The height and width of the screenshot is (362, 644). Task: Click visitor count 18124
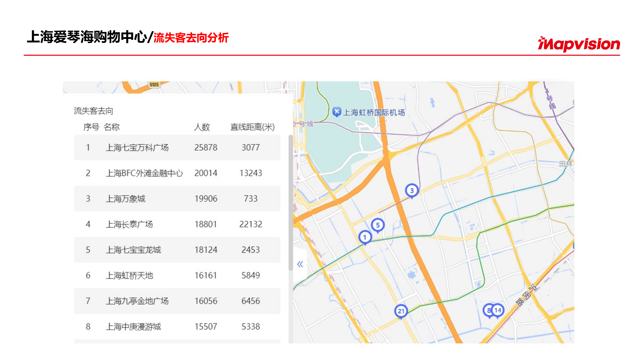pyautogui.click(x=206, y=250)
